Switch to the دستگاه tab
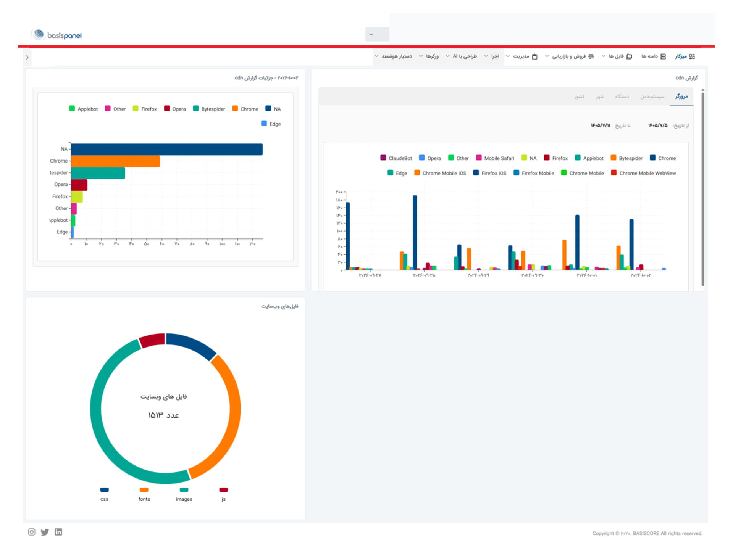733x560 pixels. click(622, 97)
